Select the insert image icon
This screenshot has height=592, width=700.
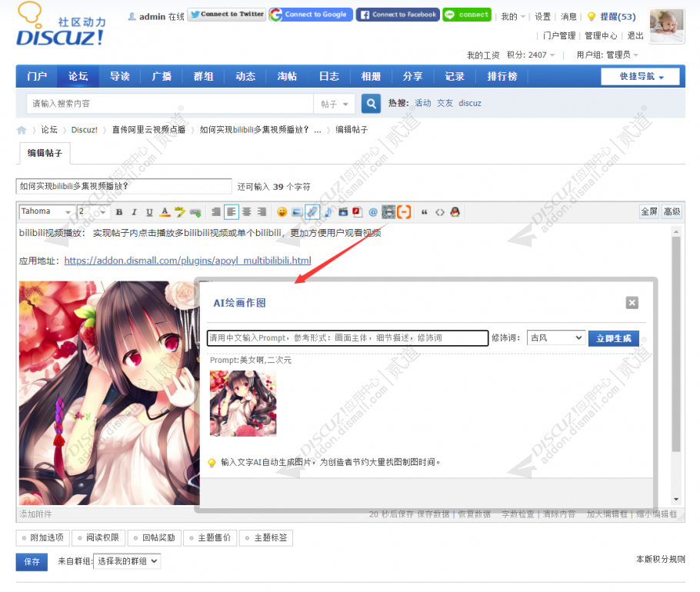pos(296,211)
